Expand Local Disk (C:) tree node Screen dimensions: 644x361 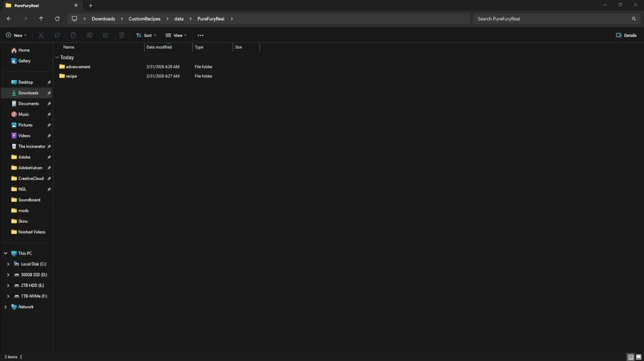point(8,264)
